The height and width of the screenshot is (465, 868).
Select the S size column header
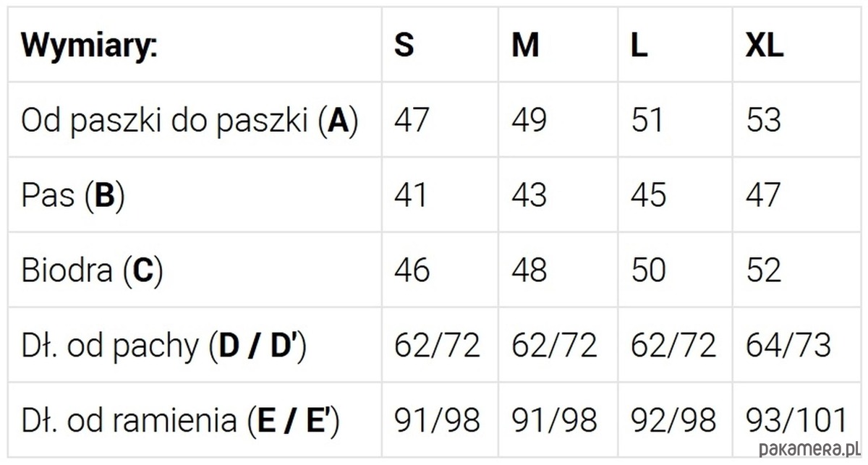point(404,46)
